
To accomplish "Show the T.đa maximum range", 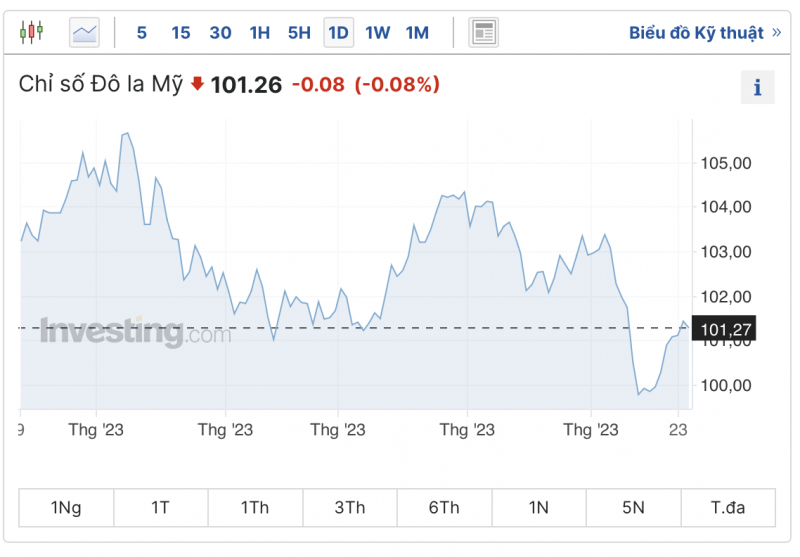I will click(x=728, y=507).
